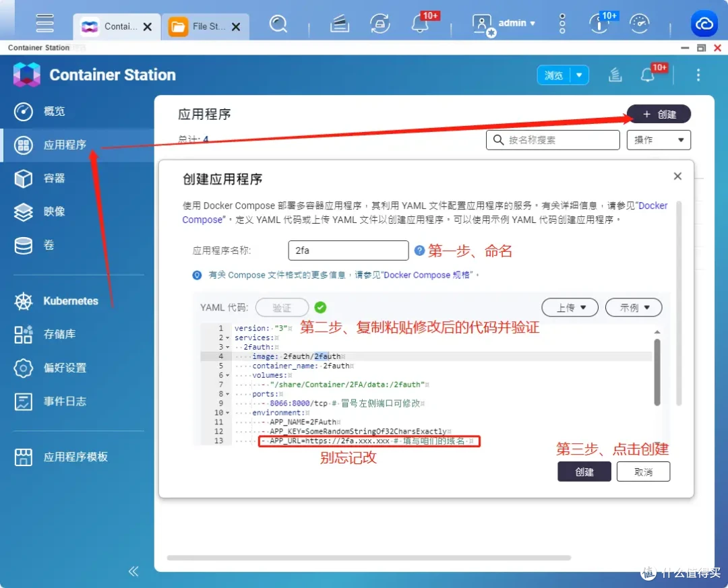Open Kubernetes in sidebar
Viewport: 728px width, 588px height.
click(77, 301)
